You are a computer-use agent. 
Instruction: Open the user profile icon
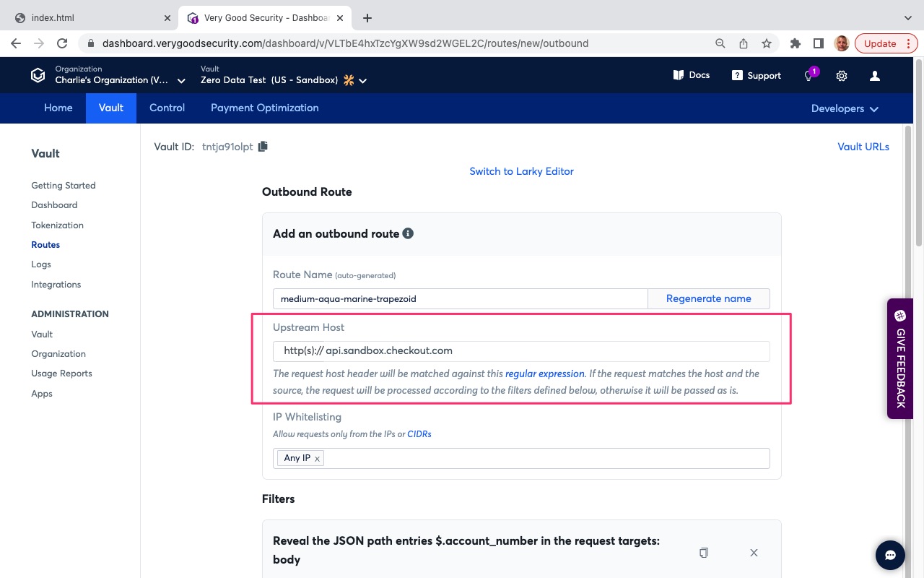(x=875, y=76)
